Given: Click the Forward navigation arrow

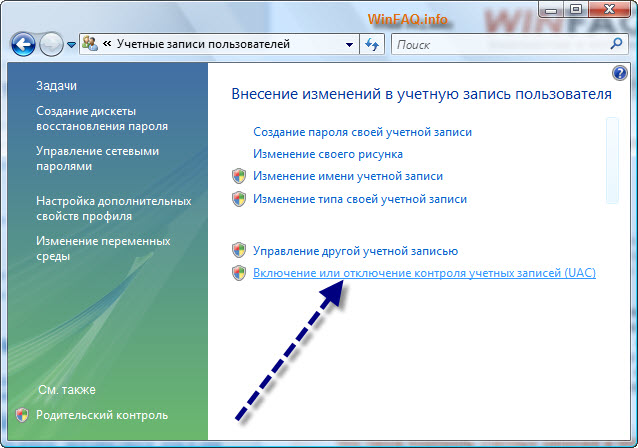Looking at the screenshot, I should tap(51, 44).
